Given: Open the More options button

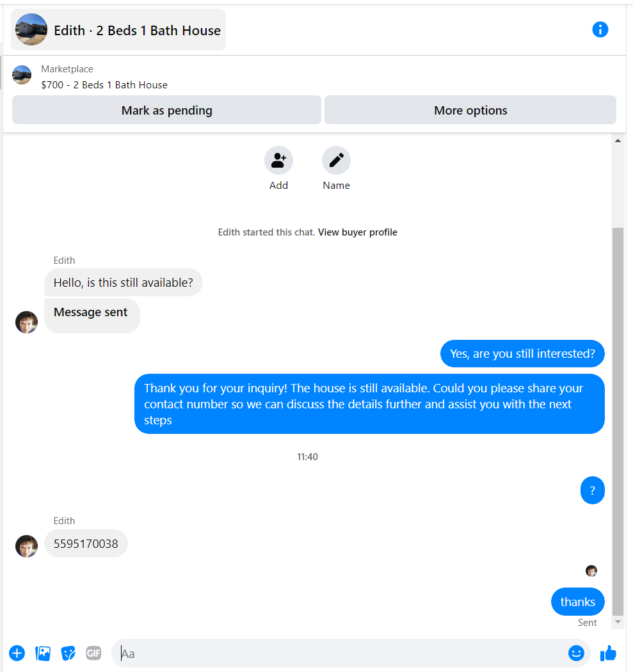Looking at the screenshot, I should [x=470, y=110].
